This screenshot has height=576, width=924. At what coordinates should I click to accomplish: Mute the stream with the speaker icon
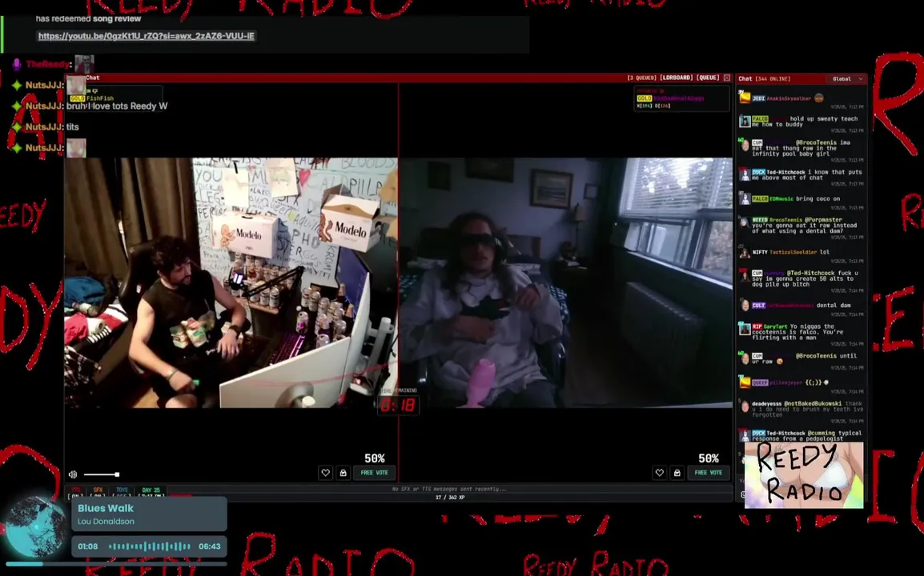(x=73, y=474)
